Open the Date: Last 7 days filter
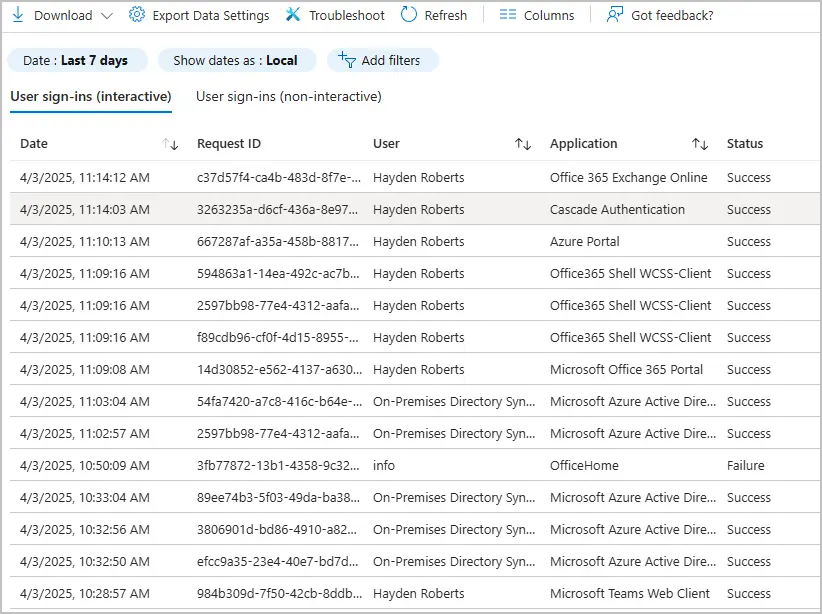 click(77, 60)
